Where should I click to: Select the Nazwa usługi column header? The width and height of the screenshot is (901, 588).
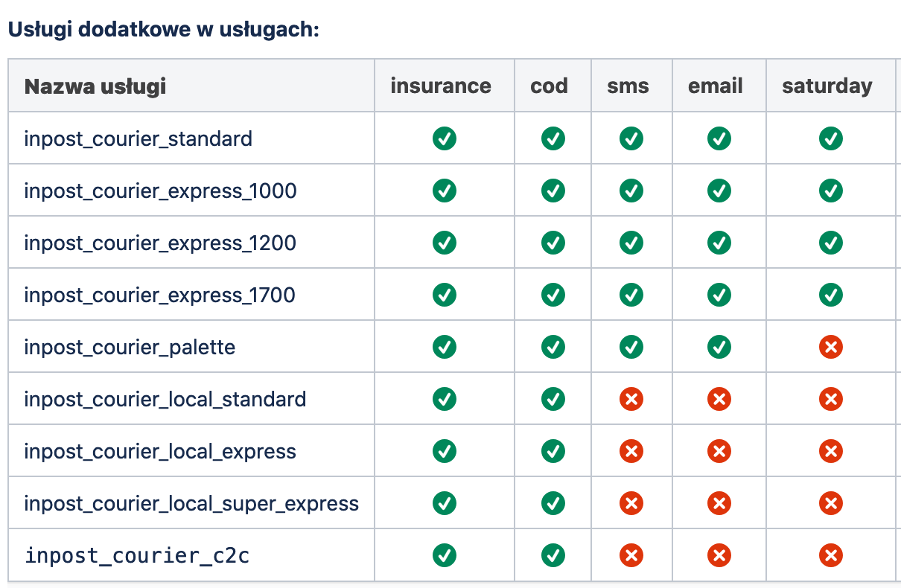click(95, 86)
